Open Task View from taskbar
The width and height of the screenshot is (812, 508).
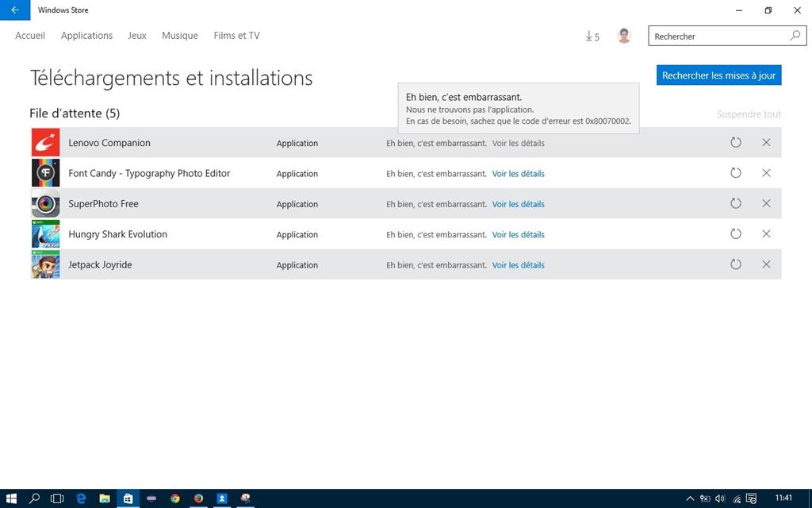click(57, 498)
